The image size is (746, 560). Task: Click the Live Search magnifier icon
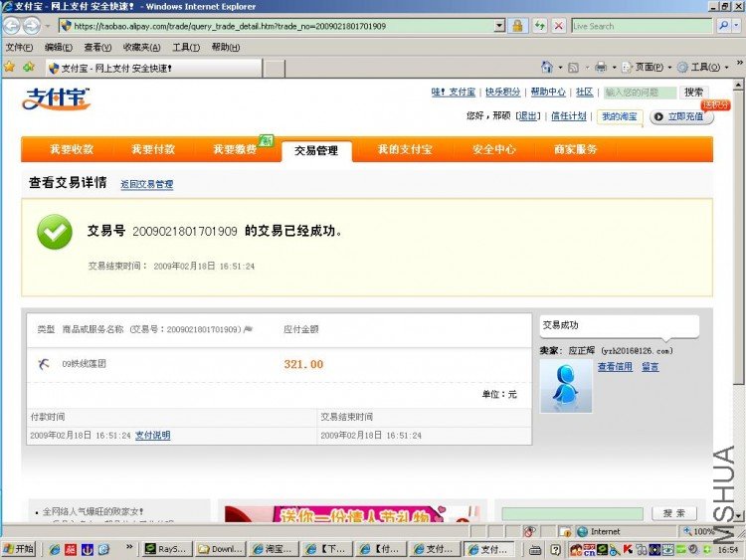coord(723,26)
